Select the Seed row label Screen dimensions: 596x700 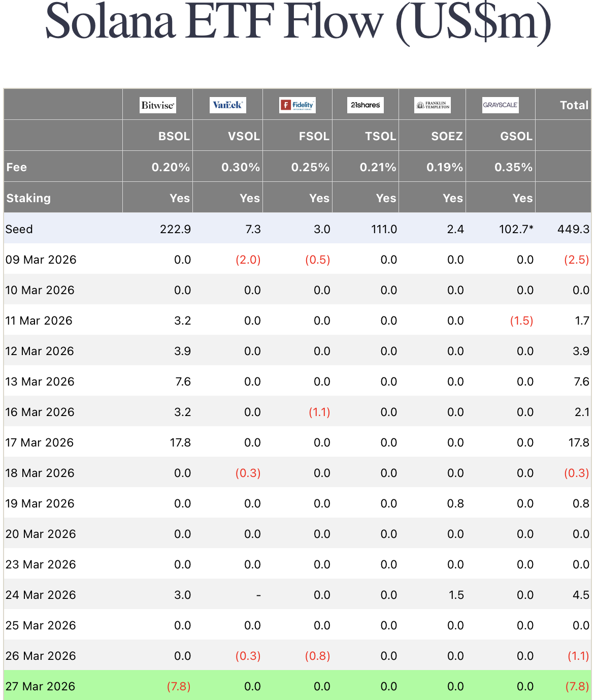click(19, 229)
